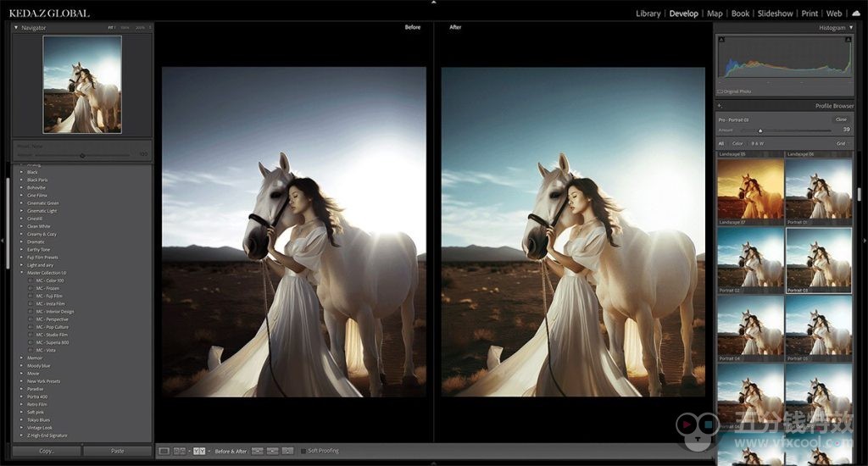Apply the MC - Frozen preset
The width and height of the screenshot is (868, 466).
pos(47,288)
